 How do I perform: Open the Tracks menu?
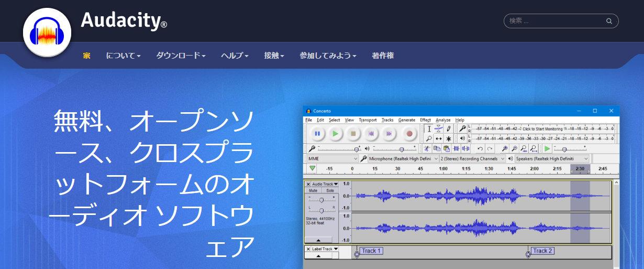(x=387, y=120)
